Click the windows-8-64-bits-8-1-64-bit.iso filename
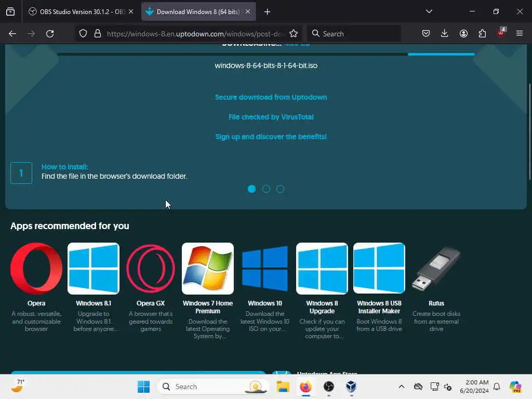Screen dimensions: 532x399 coord(266,65)
